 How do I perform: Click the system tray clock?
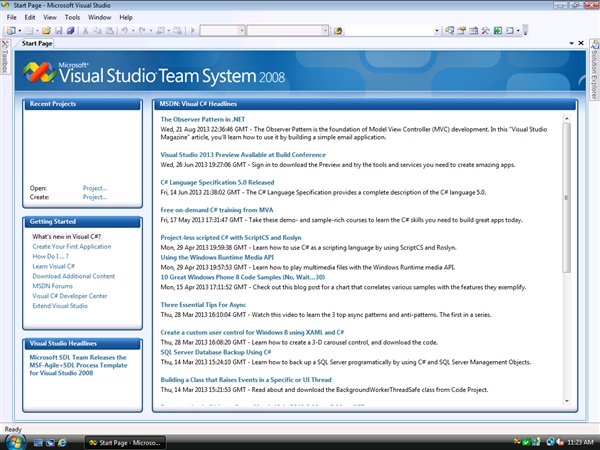tap(580, 442)
